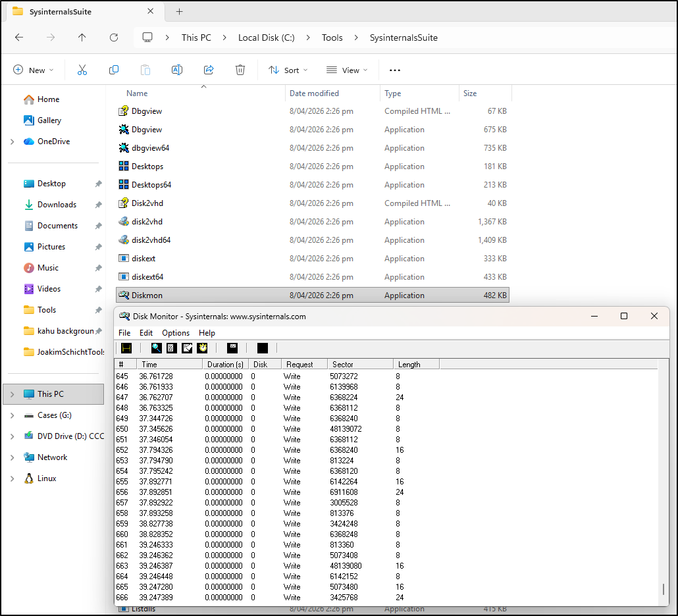Sort files by the Name column header

pyautogui.click(x=199, y=93)
